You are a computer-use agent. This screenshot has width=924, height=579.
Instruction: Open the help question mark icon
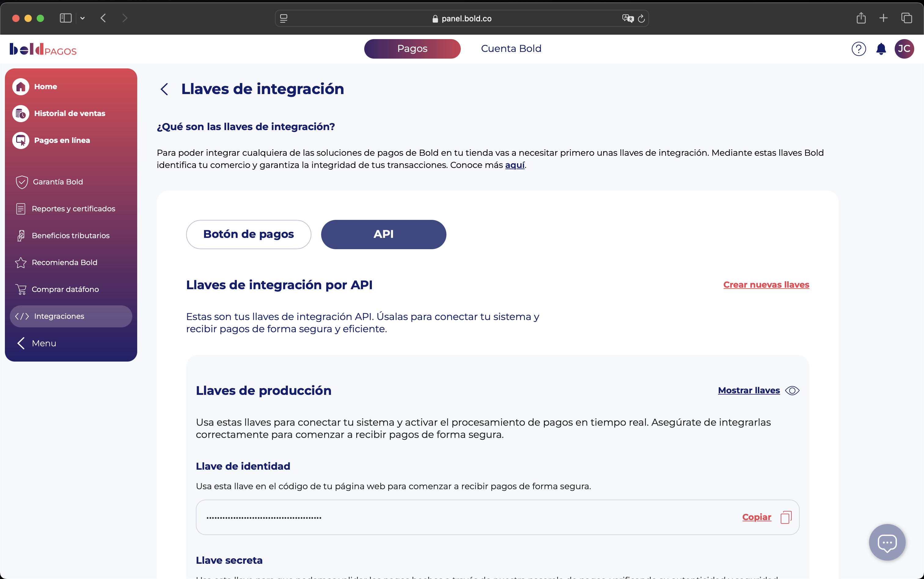coord(859,49)
